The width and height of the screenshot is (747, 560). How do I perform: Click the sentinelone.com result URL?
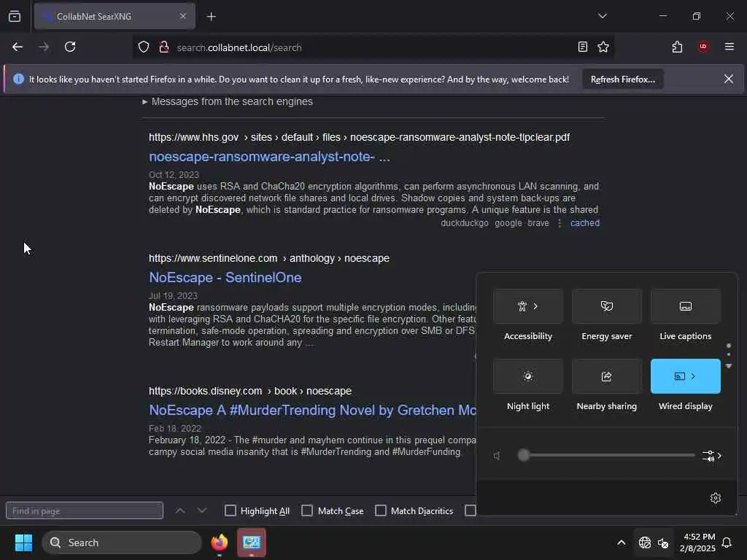click(268, 258)
